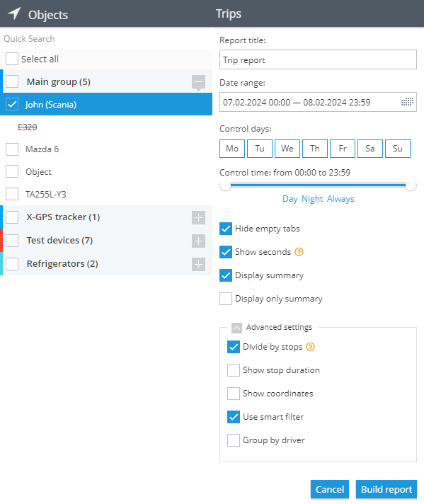
Task: Check the Mazda 6 object
Action: pos(12,149)
